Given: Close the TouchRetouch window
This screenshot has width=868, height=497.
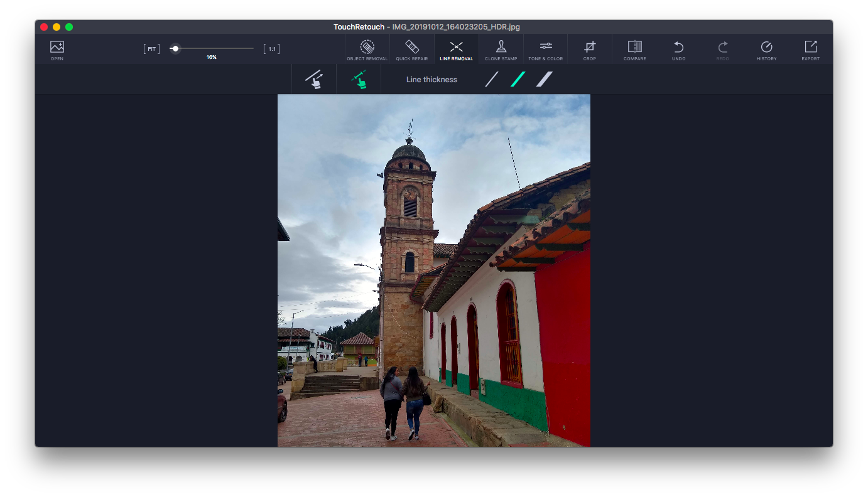Looking at the screenshot, I should point(44,27).
